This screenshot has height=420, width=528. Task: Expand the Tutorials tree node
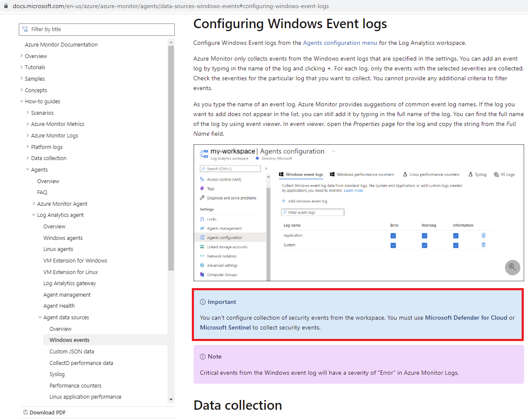[x=22, y=67]
